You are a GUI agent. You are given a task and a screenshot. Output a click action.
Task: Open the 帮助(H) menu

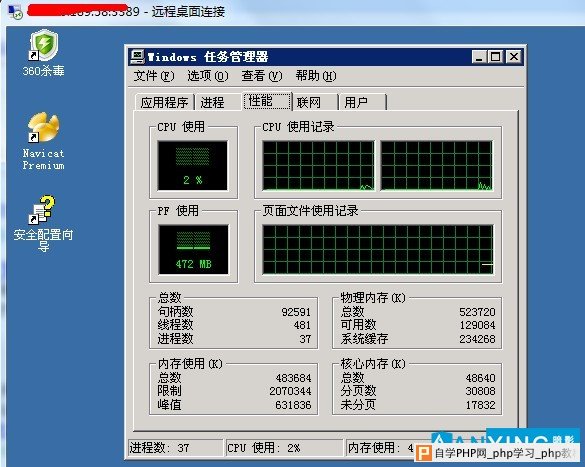(x=316, y=76)
